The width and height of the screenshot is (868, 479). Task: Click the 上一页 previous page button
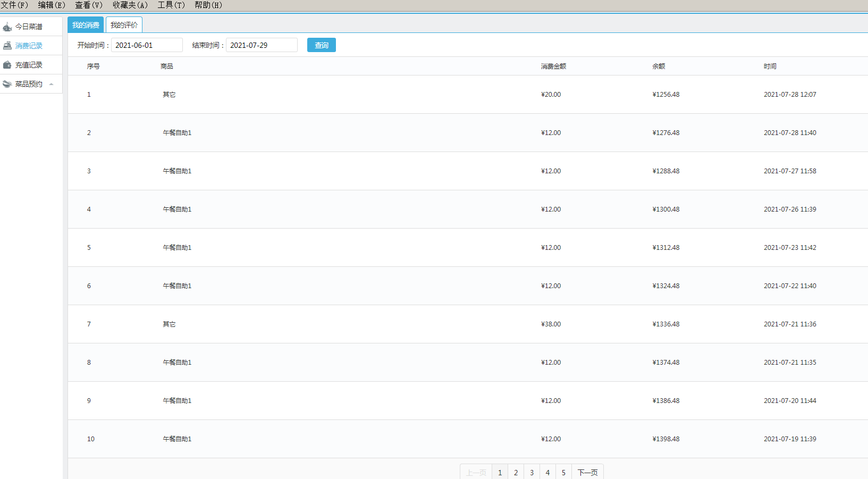pyautogui.click(x=476, y=472)
